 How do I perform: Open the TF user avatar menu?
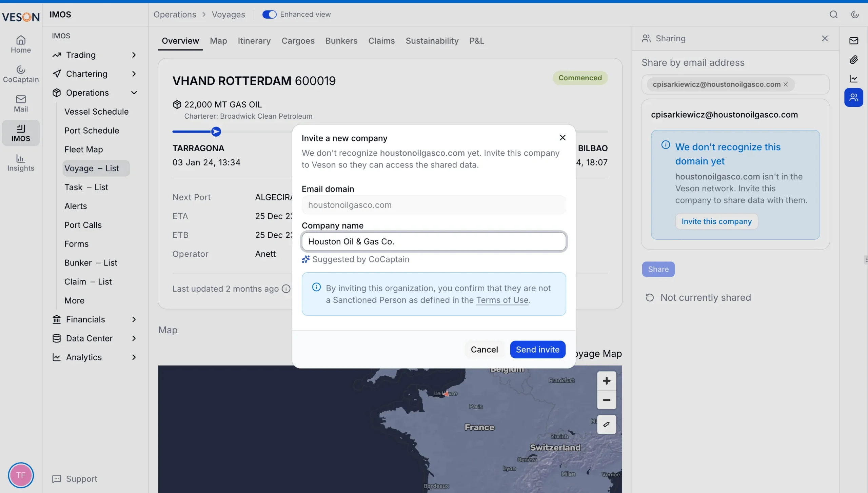point(21,475)
